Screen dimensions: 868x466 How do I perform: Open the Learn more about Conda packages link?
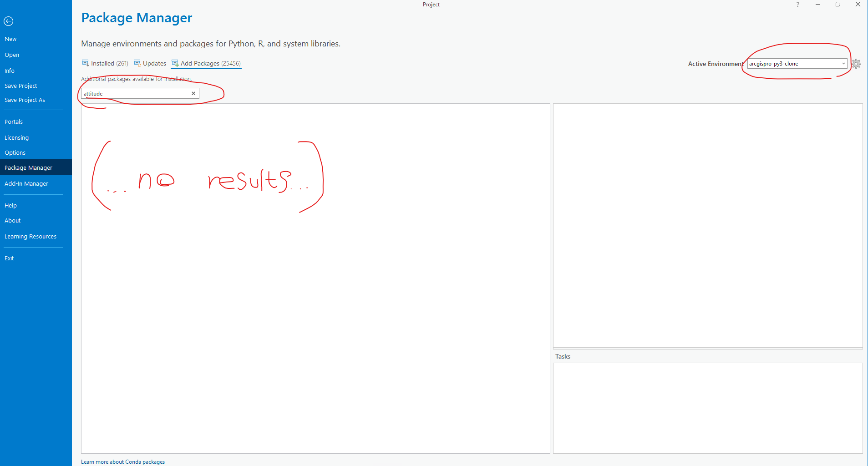(x=122, y=461)
